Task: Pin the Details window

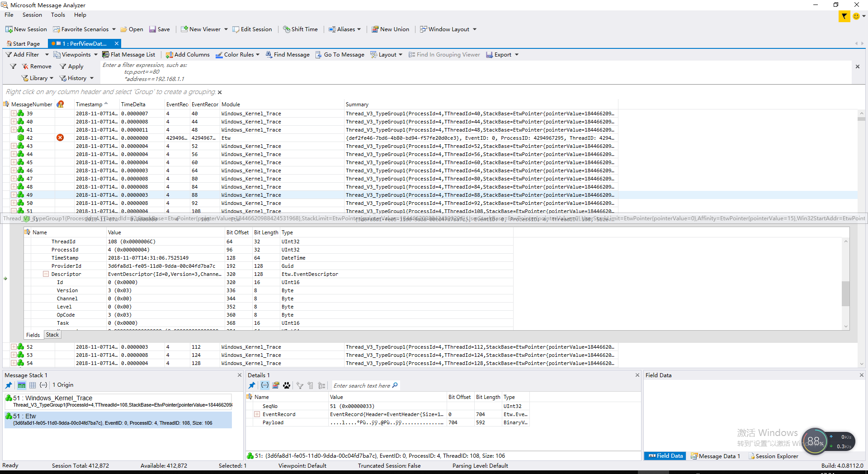Action: click(252, 385)
